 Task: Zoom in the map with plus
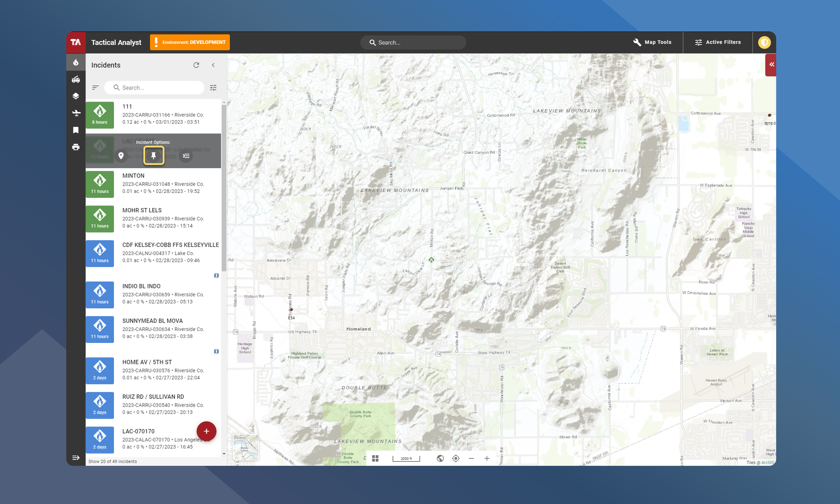pyautogui.click(x=487, y=458)
